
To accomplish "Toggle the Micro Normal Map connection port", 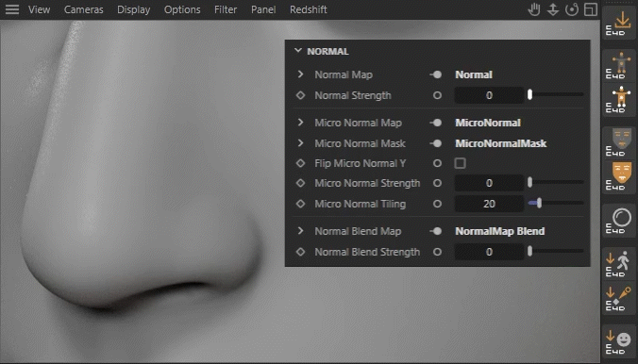I will pos(436,123).
